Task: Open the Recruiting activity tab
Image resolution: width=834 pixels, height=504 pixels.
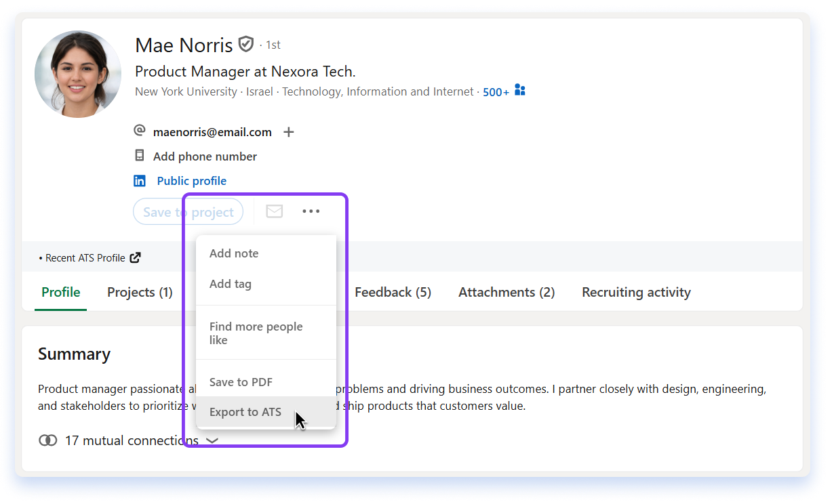Action: (636, 293)
